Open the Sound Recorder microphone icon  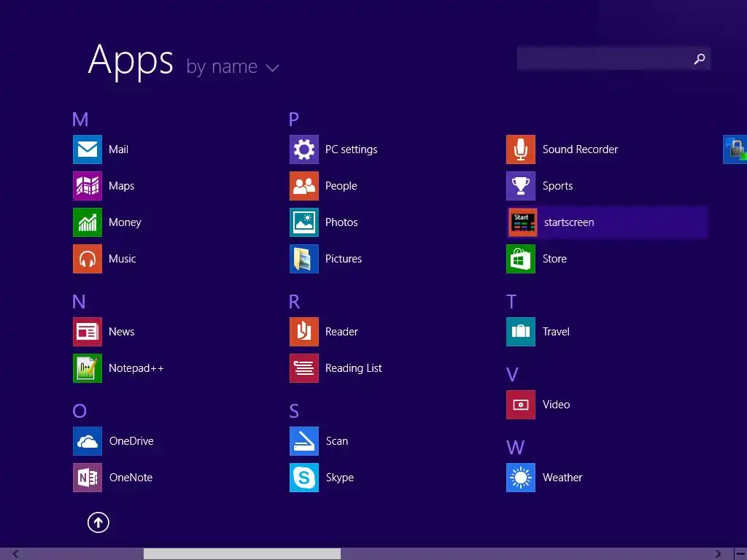521,149
